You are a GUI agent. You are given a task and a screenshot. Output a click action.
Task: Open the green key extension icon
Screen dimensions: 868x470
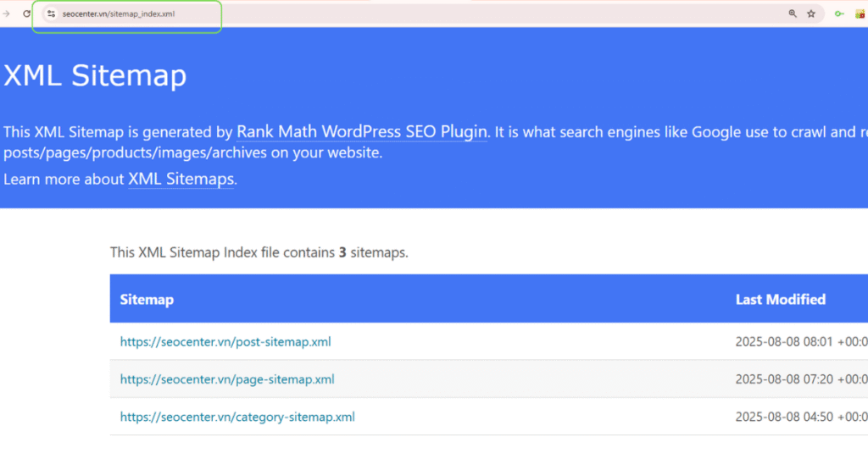pyautogui.click(x=839, y=14)
